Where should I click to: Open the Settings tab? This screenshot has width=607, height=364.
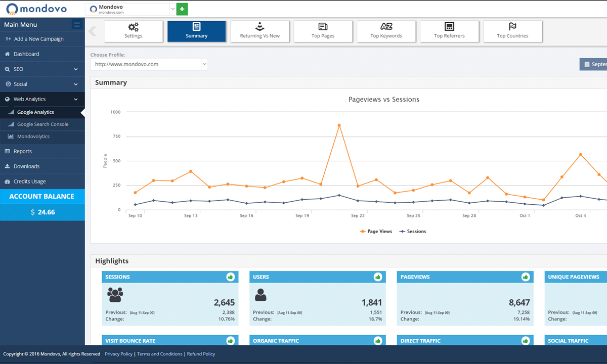[x=134, y=31]
